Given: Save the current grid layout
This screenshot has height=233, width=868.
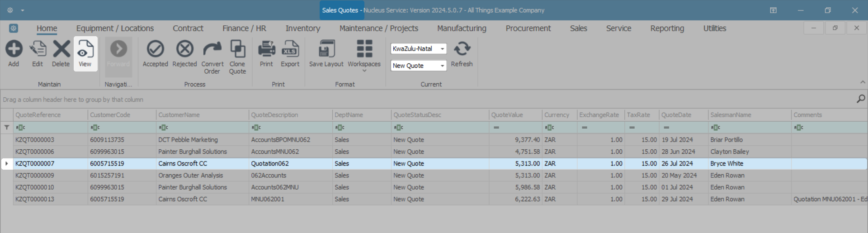Looking at the screenshot, I should tap(326, 49).
